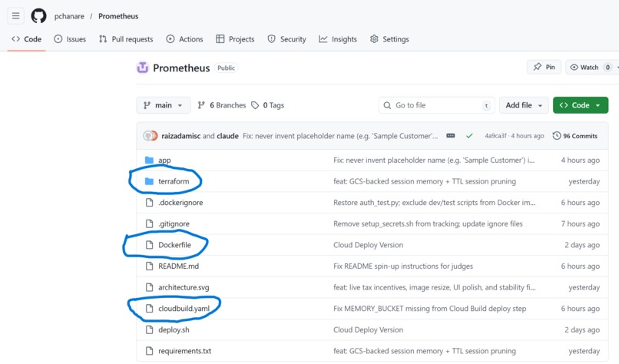619x364 pixels.
Task: Pin the repository with Pin button
Action: [x=544, y=67]
